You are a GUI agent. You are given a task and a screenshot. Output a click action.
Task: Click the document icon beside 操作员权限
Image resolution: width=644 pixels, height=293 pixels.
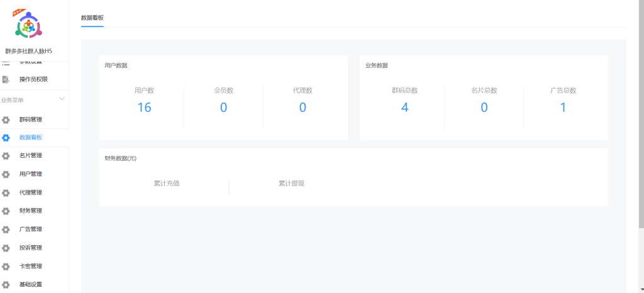[x=6, y=79]
